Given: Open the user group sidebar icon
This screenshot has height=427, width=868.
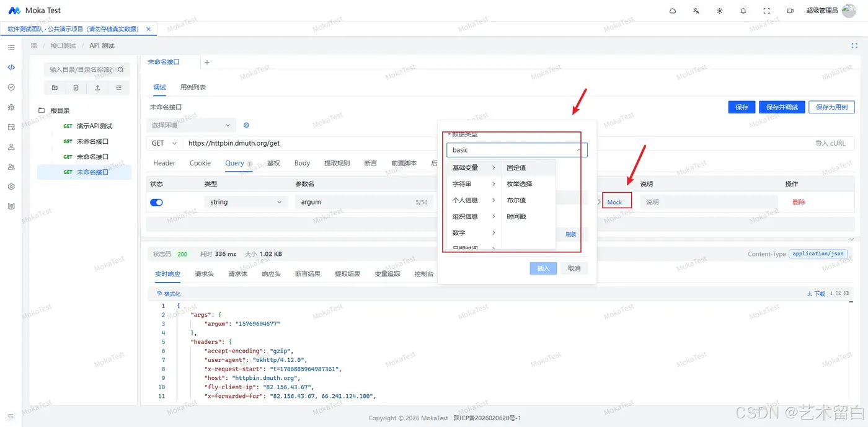Looking at the screenshot, I should click(x=11, y=167).
